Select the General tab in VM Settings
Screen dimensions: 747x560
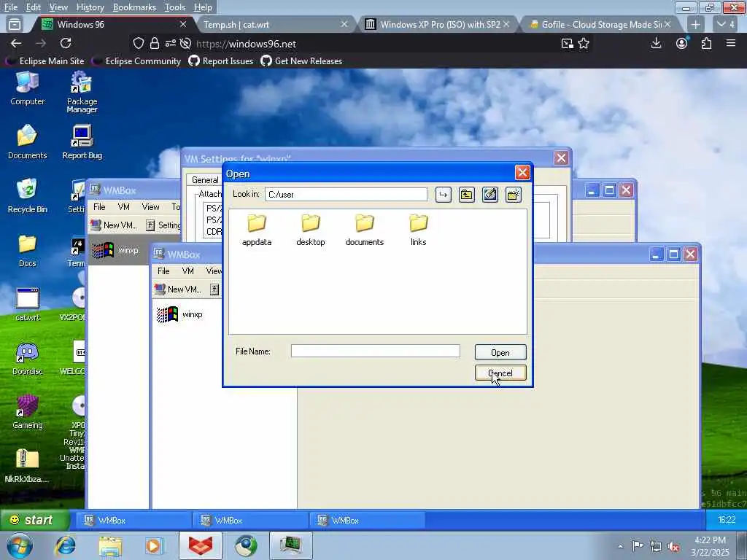205,180
